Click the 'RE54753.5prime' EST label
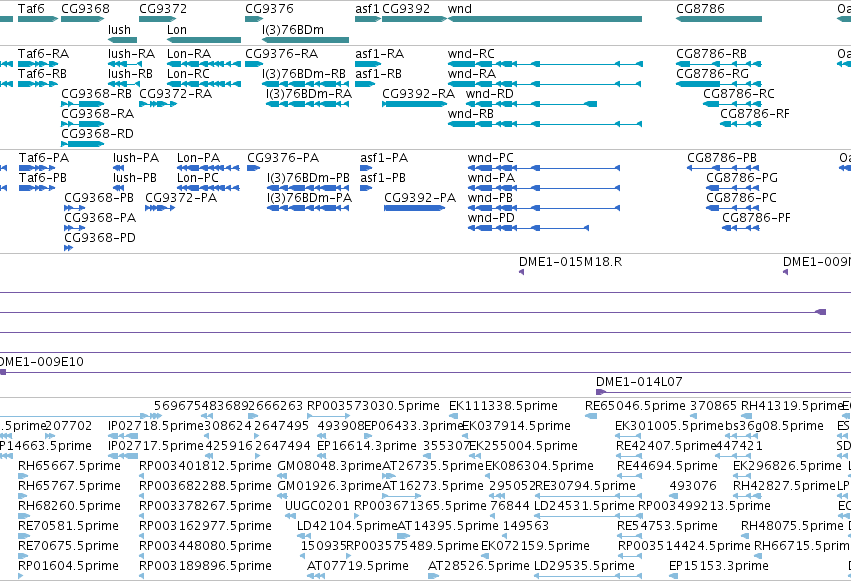Viewport: 851px width, 581px height. tap(667, 525)
